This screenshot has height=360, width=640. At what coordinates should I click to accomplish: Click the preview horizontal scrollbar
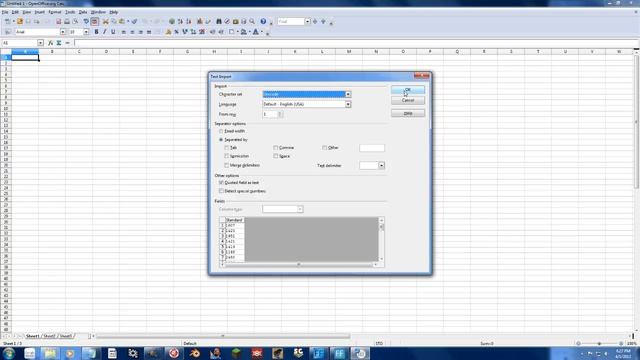point(299,264)
